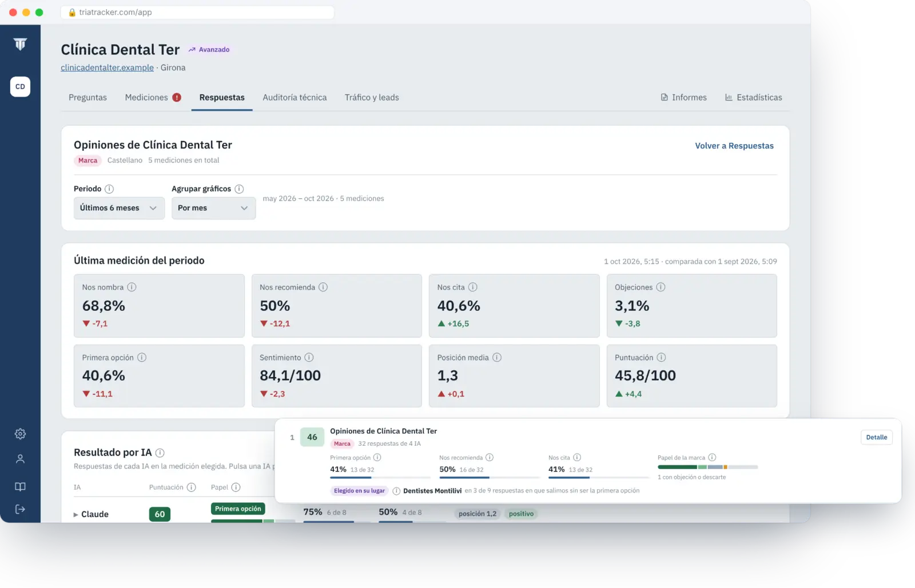Click the green score 60 badge for Claude

coord(160,514)
